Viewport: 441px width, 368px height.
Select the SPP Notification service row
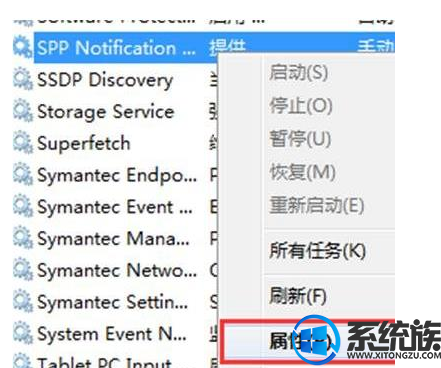pos(214,47)
